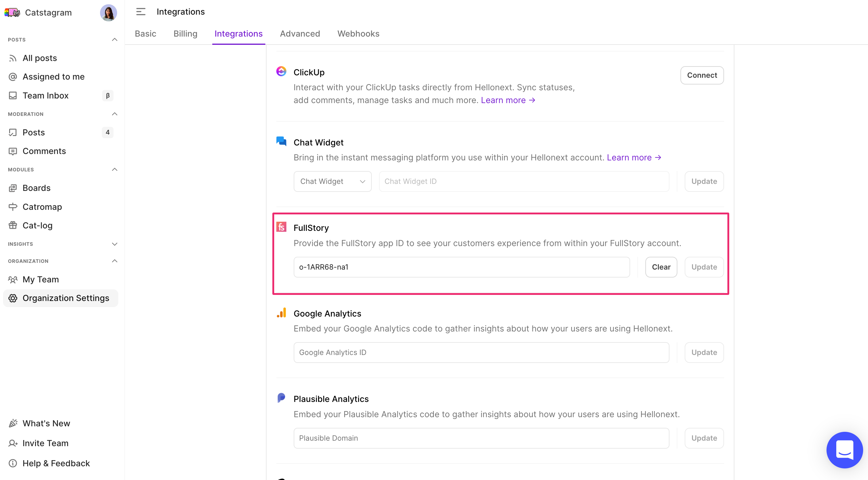Click the Plausible Analytics logo icon

point(281,398)
